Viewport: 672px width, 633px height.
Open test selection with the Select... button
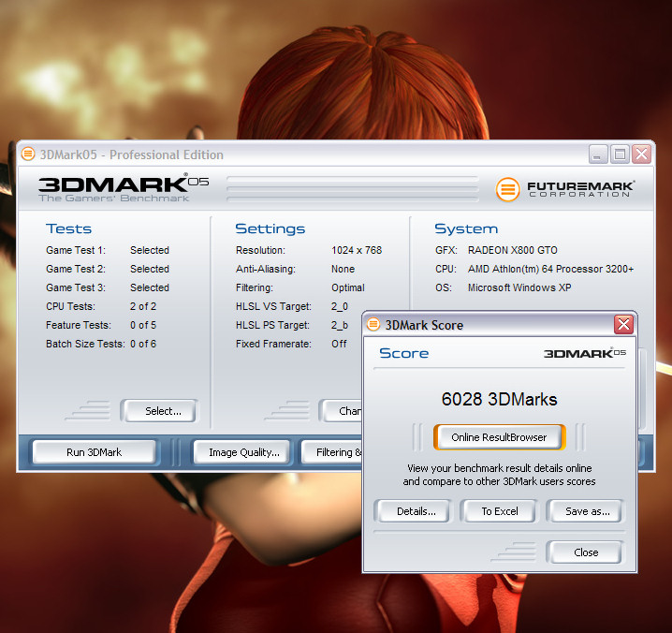point(159,411)
